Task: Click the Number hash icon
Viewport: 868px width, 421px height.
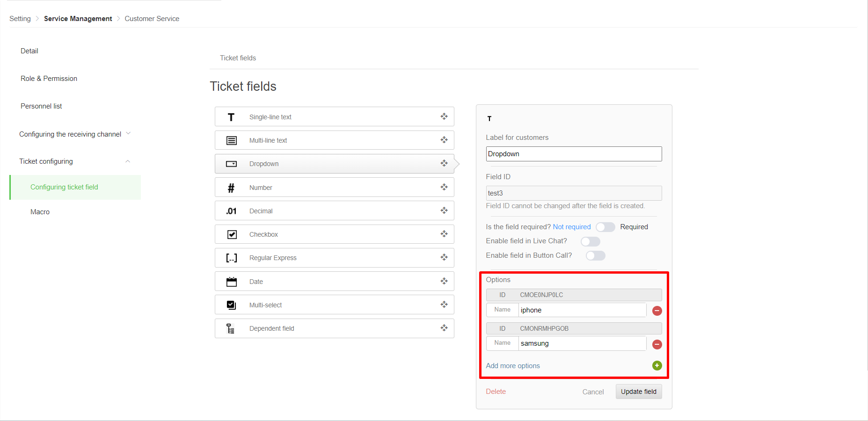Action: [x=231, y=188]
